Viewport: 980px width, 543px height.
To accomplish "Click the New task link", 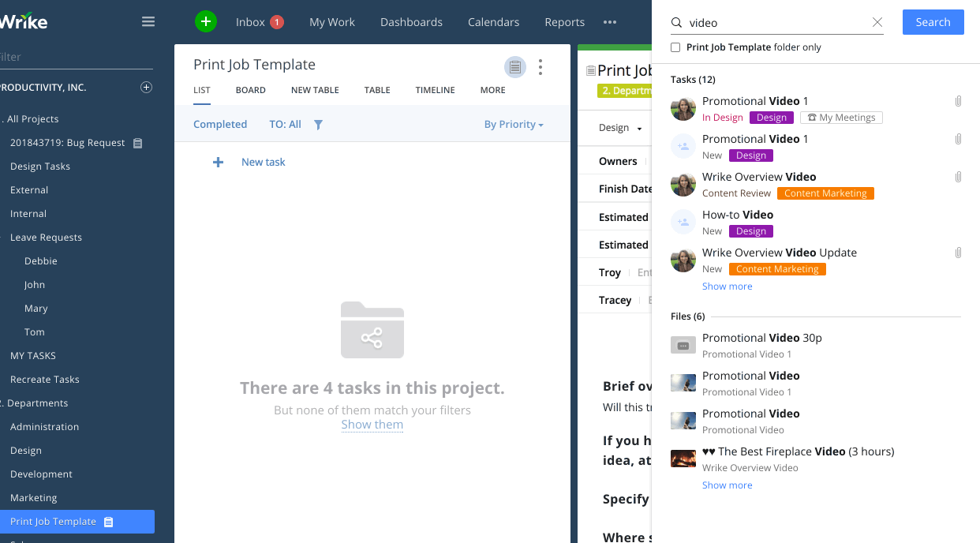I will [264, 162].
